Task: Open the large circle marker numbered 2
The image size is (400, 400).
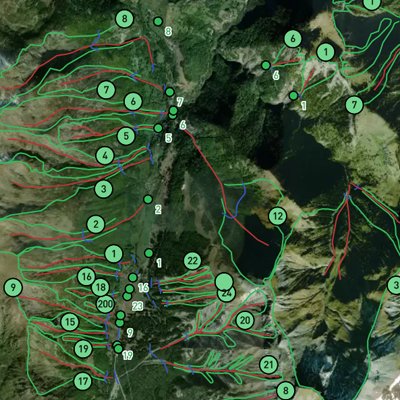Action: pyautogui.click(x=96, y=224)
